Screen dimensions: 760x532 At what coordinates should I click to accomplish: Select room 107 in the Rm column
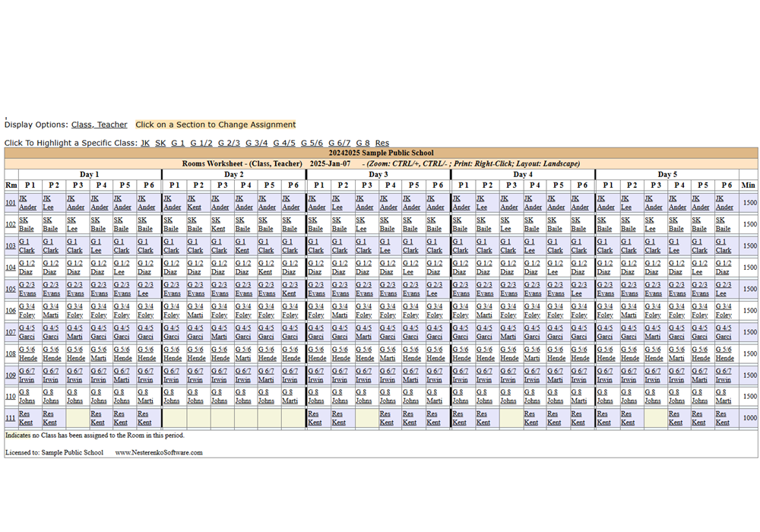(x=11, y=332)
